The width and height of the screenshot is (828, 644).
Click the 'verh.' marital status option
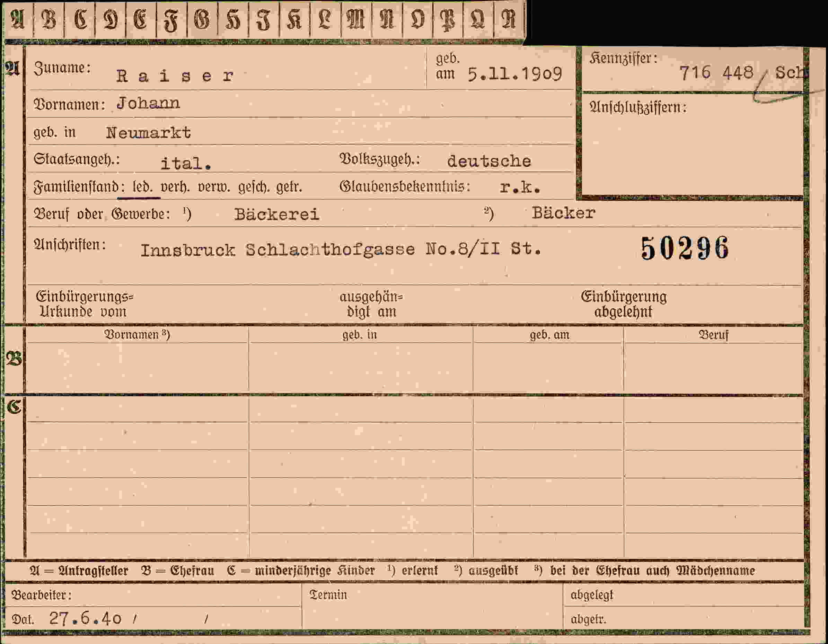175,187
